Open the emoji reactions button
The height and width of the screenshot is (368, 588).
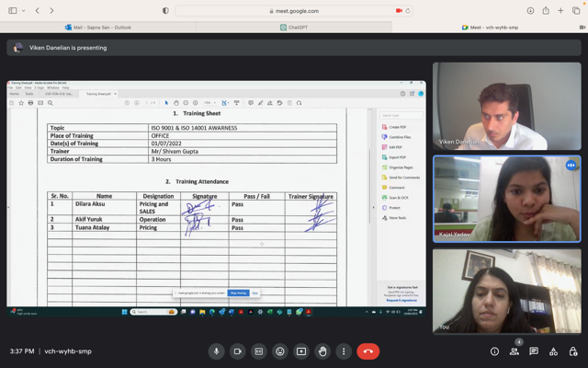pyautogui.click(x=279, y=351)
